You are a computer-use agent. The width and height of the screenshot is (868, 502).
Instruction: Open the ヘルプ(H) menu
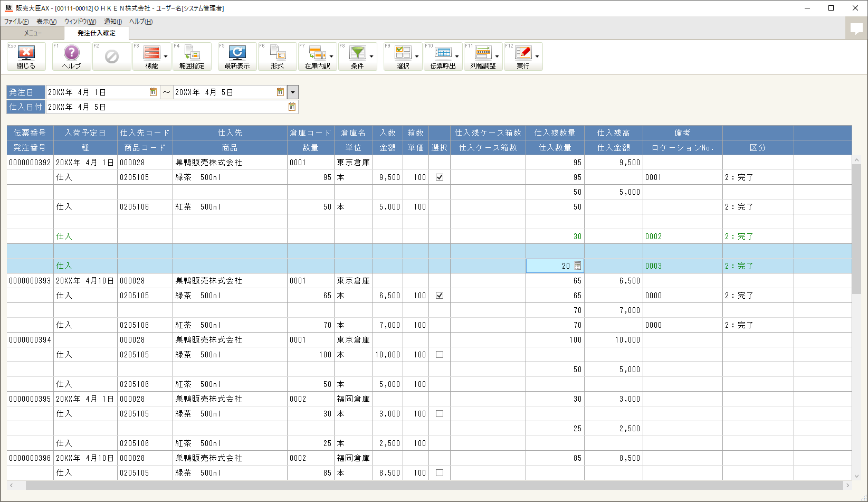pos(141,22)
